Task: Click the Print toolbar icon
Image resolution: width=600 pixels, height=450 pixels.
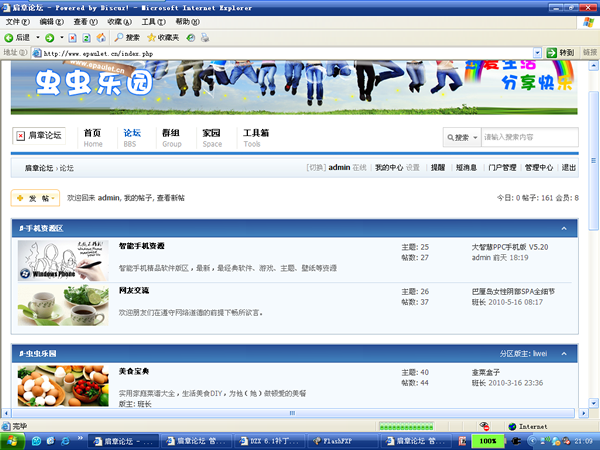Action: pyautogui.click(x=205, y=38)
